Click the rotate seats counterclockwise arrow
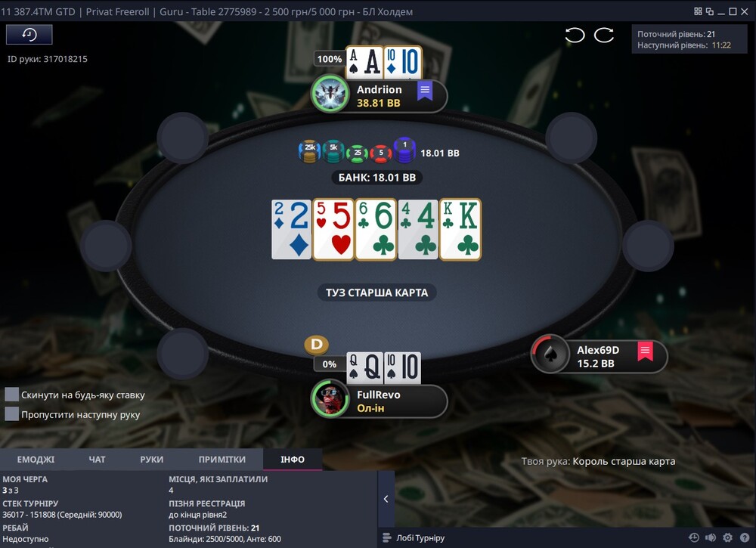The height and width of the screenshot is (548, 756). (x=575, y=35)
